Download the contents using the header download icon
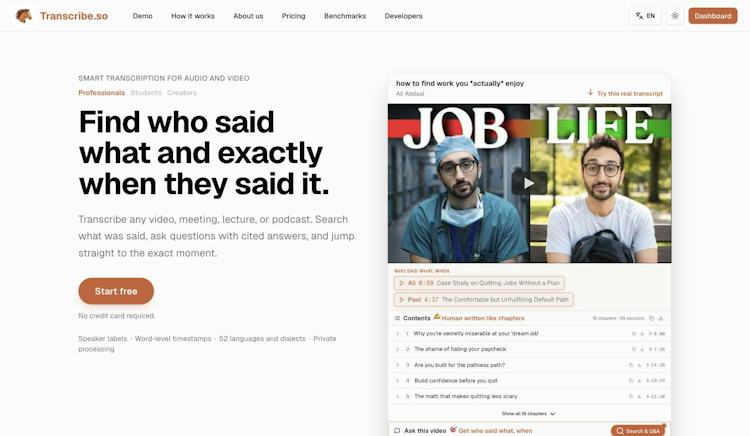The width and height of the screenshot is (750, 436). coord(661,318)
